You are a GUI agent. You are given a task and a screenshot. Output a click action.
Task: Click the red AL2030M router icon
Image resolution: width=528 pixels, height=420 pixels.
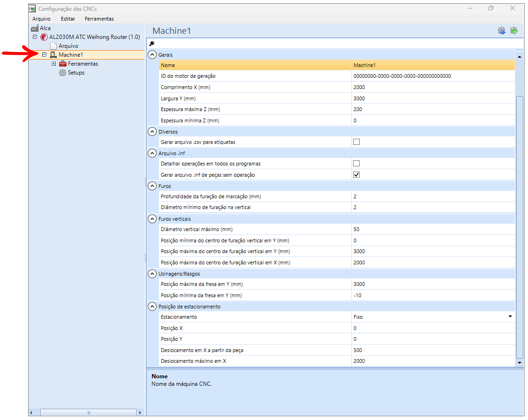click(x=44, y=37)
